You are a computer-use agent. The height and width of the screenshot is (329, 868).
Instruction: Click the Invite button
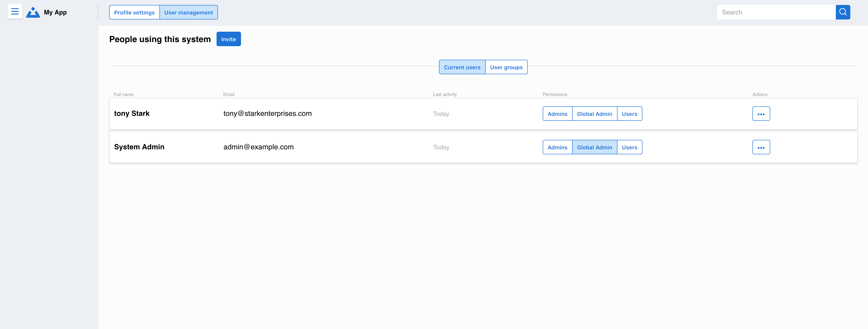(229, 39)
